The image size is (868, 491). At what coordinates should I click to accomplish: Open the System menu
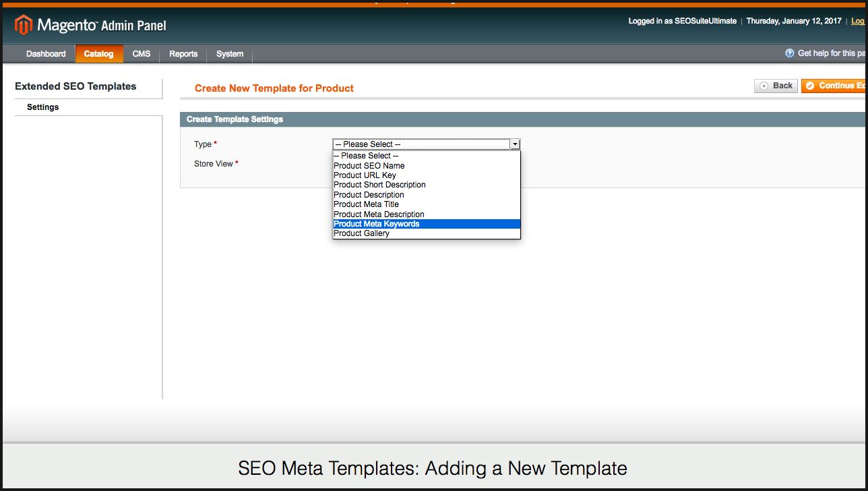pos(230,54)
